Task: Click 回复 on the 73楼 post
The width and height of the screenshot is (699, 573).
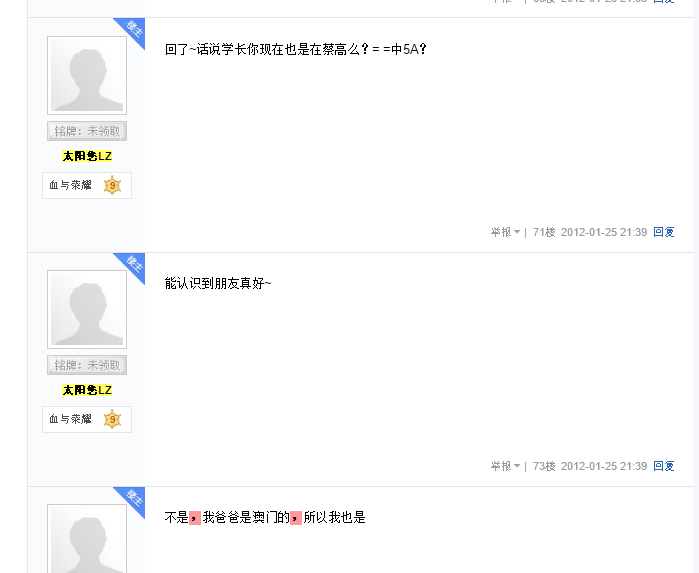Action: click(663, 466)
